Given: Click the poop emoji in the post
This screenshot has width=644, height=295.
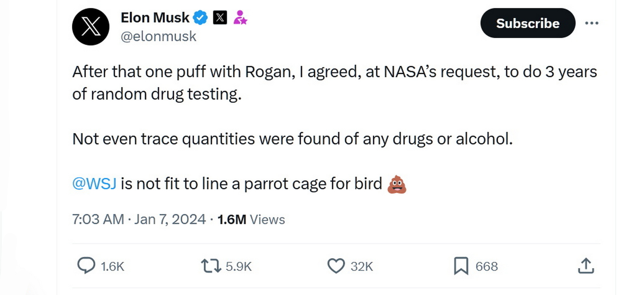Looking at the screenshot, I should click(x=397, y=184).
